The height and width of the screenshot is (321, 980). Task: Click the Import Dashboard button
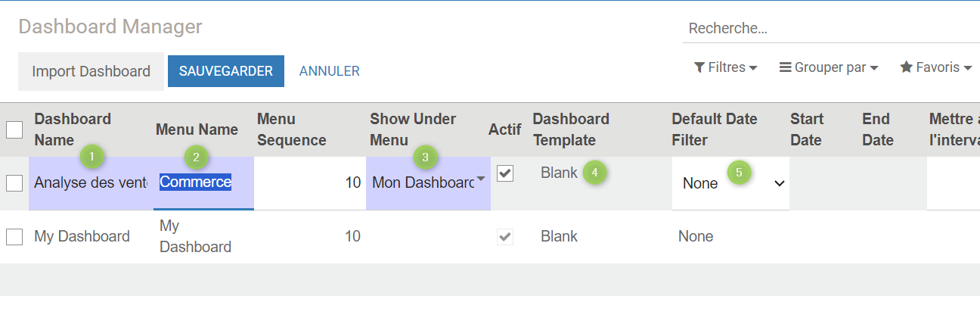[x=91, y=72]
